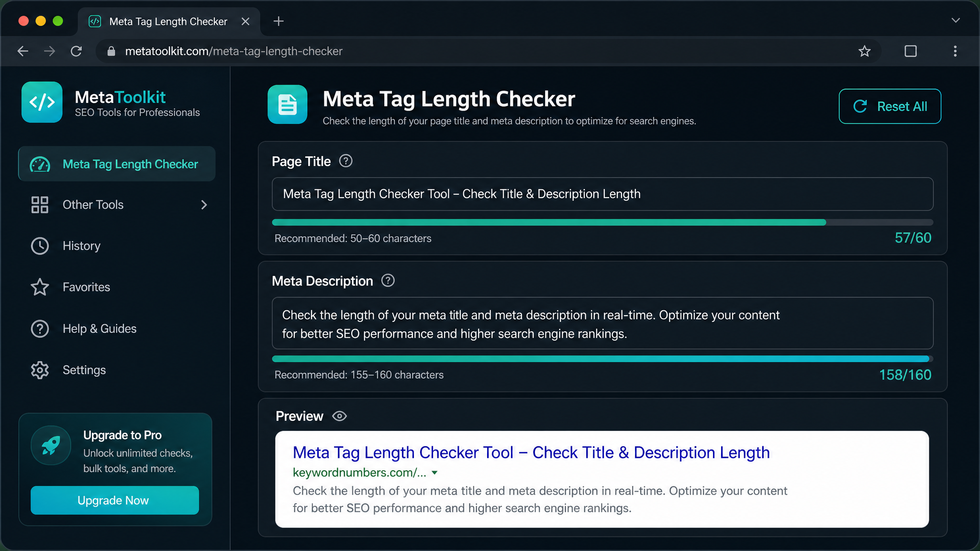Open the tab list chevron at top right
980x551 pixels.
coord(956,21)
